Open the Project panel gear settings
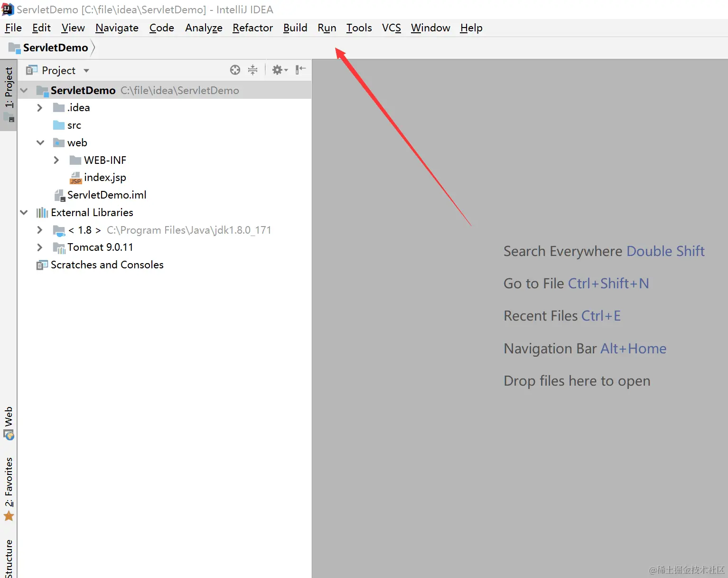The width and height of the screenshot is (728, 578). pyautogui.click(x=280, y=70)
